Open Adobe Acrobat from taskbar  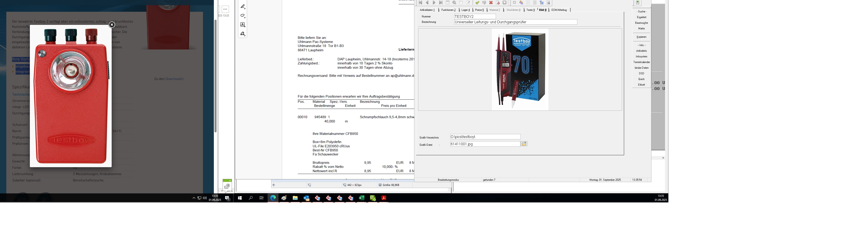(x=384, y=198)
